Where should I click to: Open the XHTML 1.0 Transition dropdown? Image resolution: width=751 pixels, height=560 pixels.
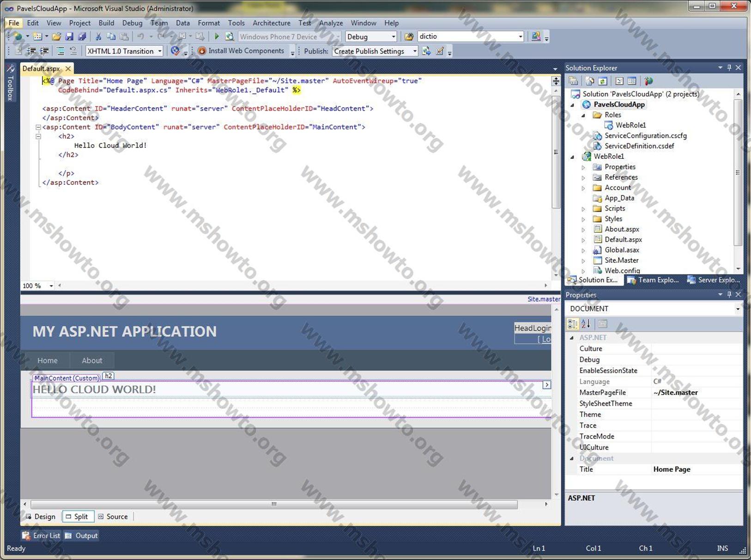[x=160, y=51]
